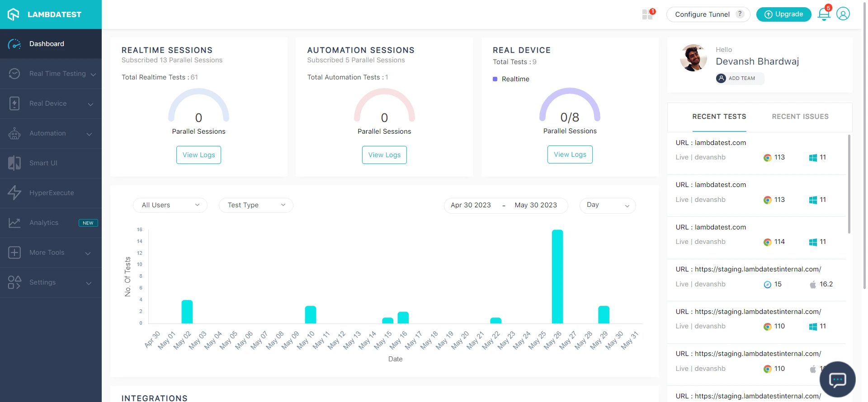Open HyperExecute from the sidebar
868x402 pixels.
(51, 193)
